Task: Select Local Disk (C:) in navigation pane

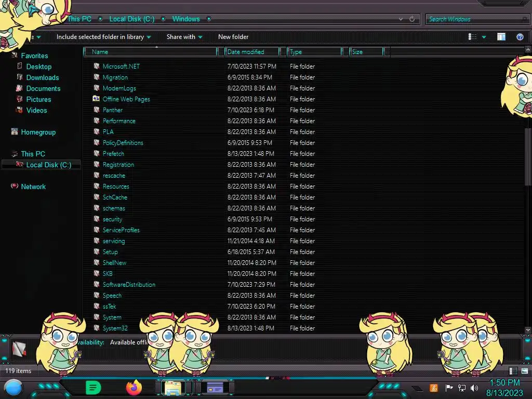Action: point(48,165)
